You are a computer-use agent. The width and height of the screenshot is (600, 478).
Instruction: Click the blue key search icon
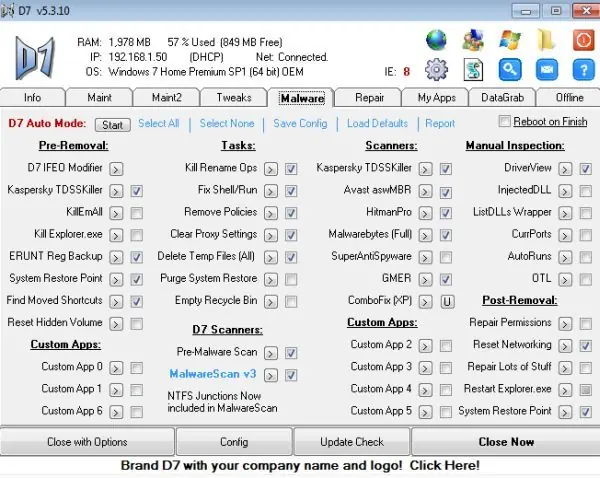(x=510, y=70)
